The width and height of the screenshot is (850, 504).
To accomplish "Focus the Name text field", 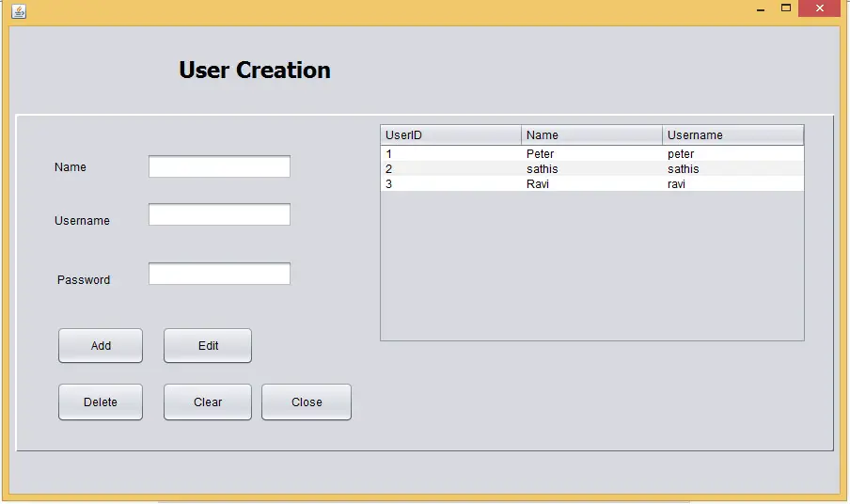I will 219,166.
